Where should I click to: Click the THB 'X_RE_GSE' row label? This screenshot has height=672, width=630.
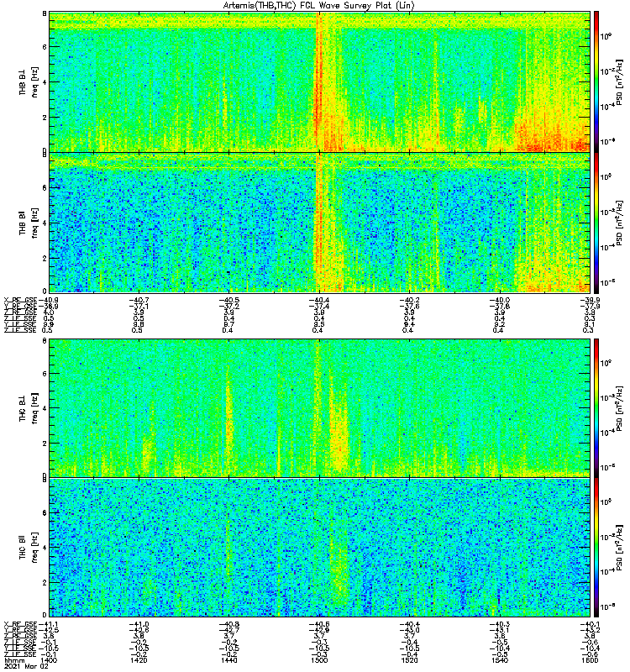tap(20, 300)
